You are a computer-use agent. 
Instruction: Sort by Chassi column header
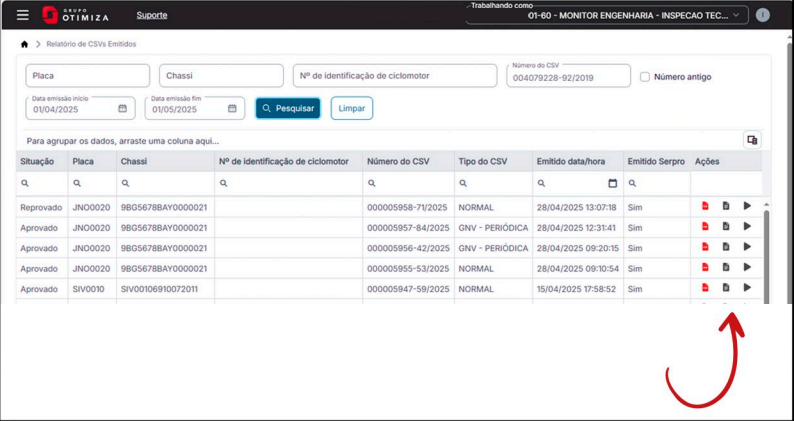[x=166, y=161]
